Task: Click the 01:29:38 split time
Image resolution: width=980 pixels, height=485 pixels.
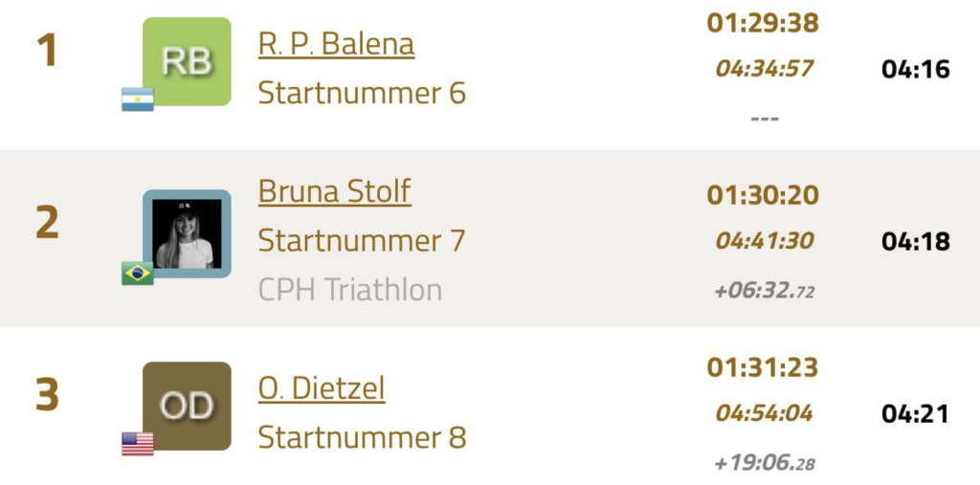Action: pyautogui.click(x=763, y=23)
